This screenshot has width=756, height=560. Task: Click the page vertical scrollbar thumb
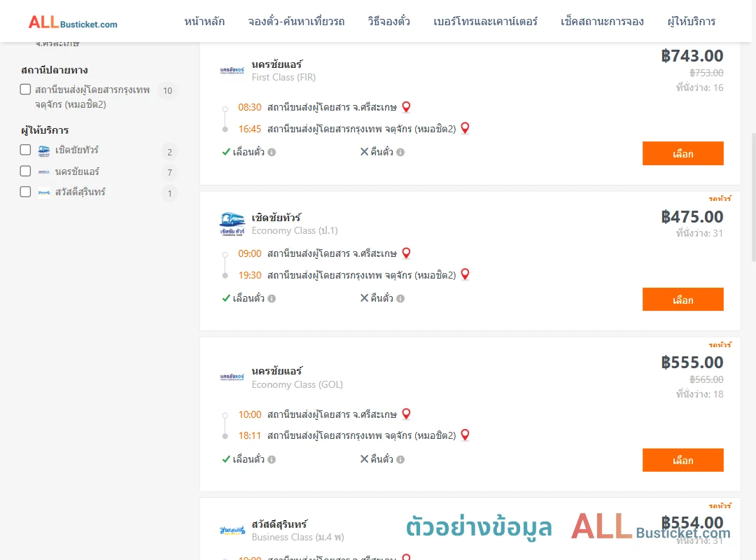[754, 197]
